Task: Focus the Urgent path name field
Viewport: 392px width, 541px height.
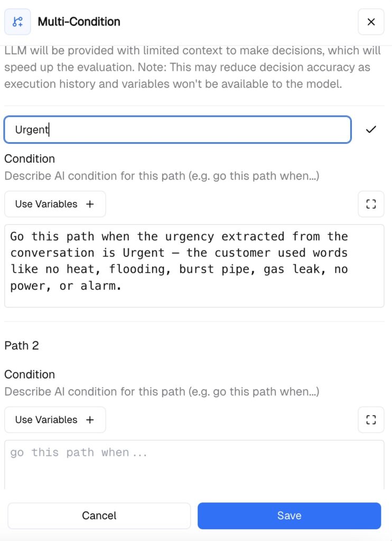Action: pos(177,129)
